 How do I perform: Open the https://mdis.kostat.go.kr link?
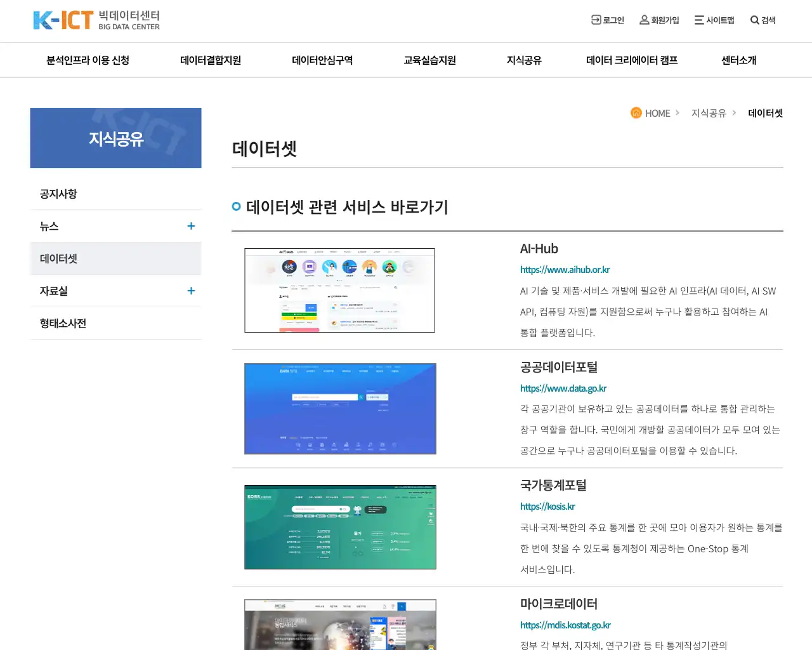click(x=565, y=625)
